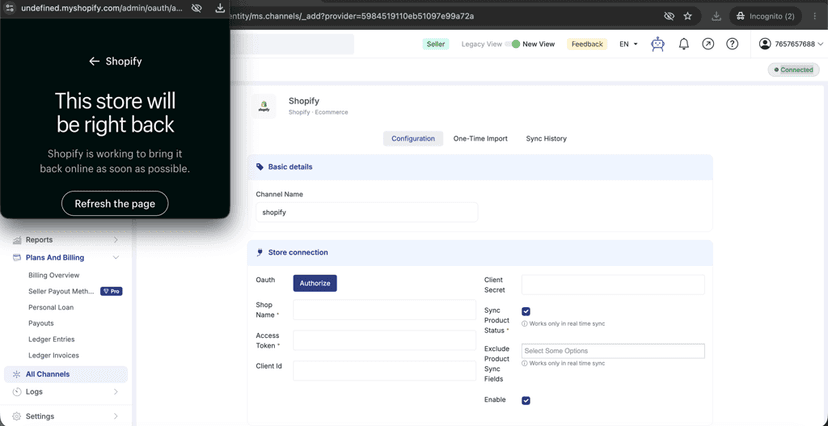Open Seller Payout Method sidebar item
Viewport: 828px width, 426px height.
[x=61, y=291]
